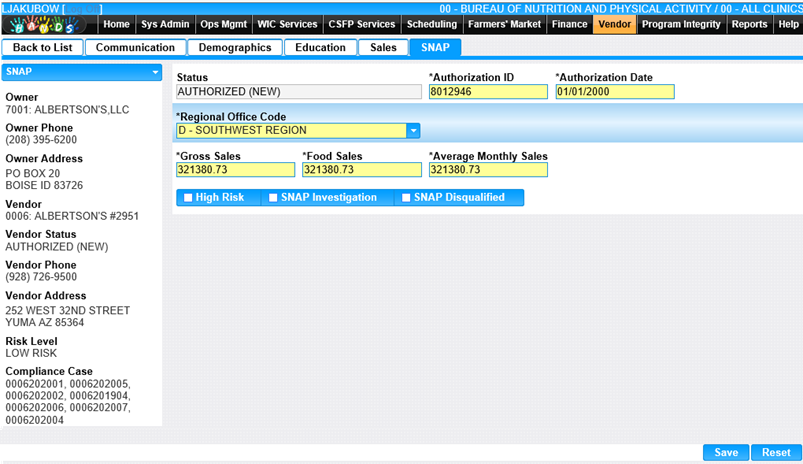Viewport: 803px width, 464px height.
Task: Select the highlighted Vendor menu
Action: [x=615, y=24]
